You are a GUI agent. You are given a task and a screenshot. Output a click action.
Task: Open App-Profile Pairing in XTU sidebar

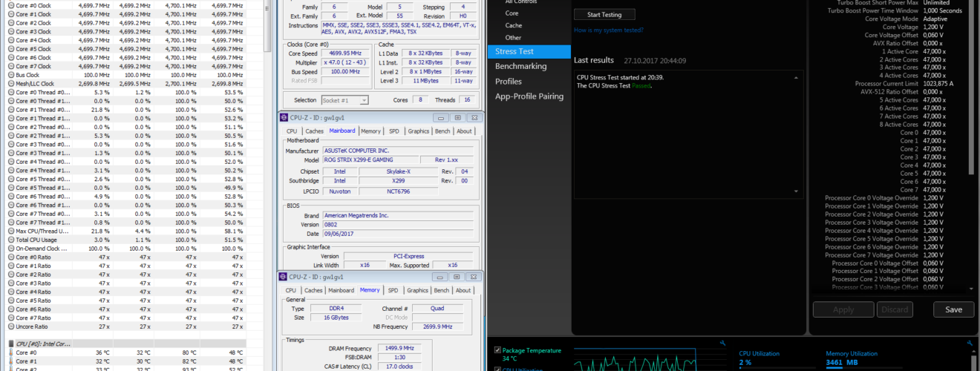point(529,96)
